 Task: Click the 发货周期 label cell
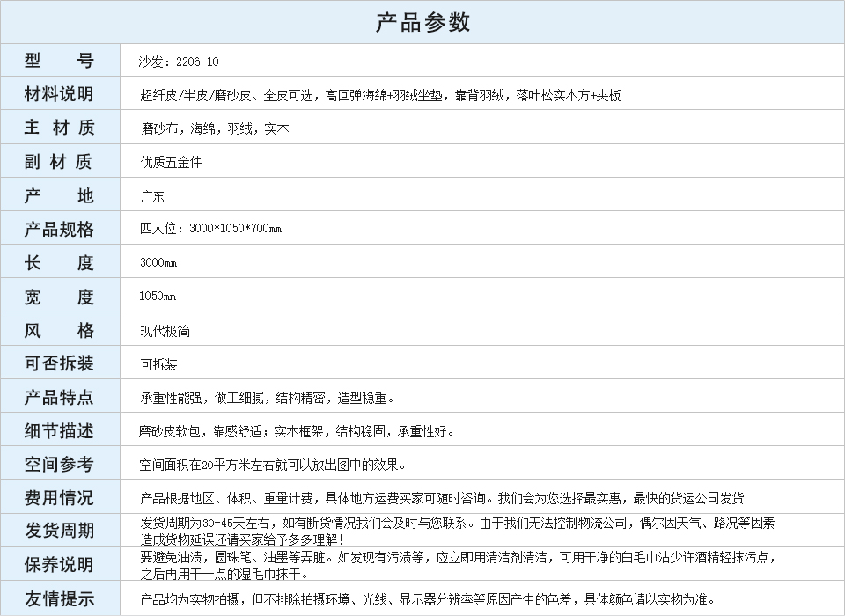pyautogui.click(x=60, y=531)
